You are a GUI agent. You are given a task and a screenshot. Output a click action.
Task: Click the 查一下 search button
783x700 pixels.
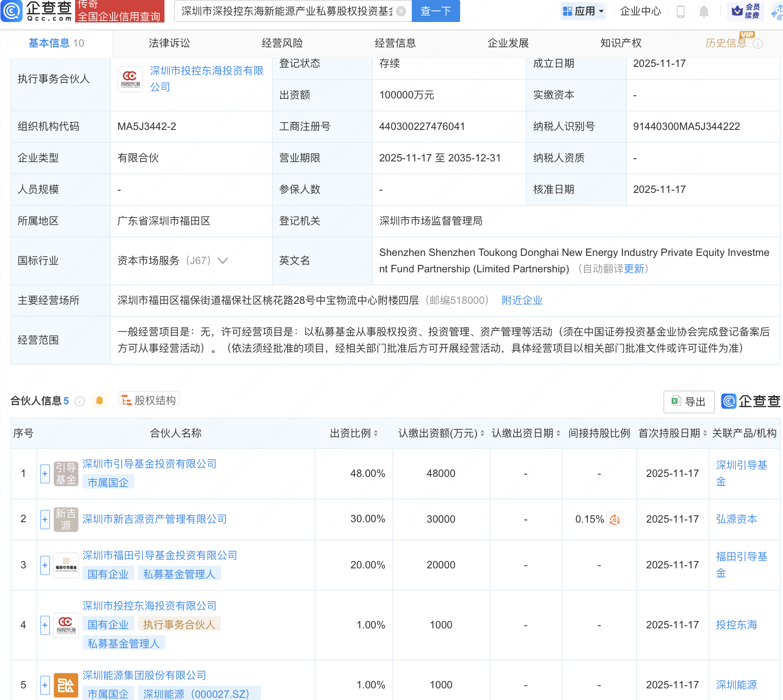tap(436, 11)
